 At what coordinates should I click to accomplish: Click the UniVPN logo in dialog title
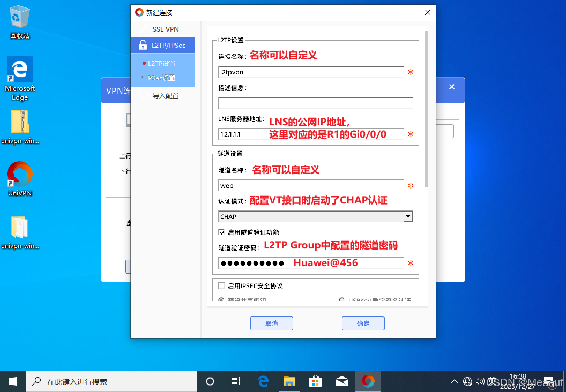tap(139, 12)
